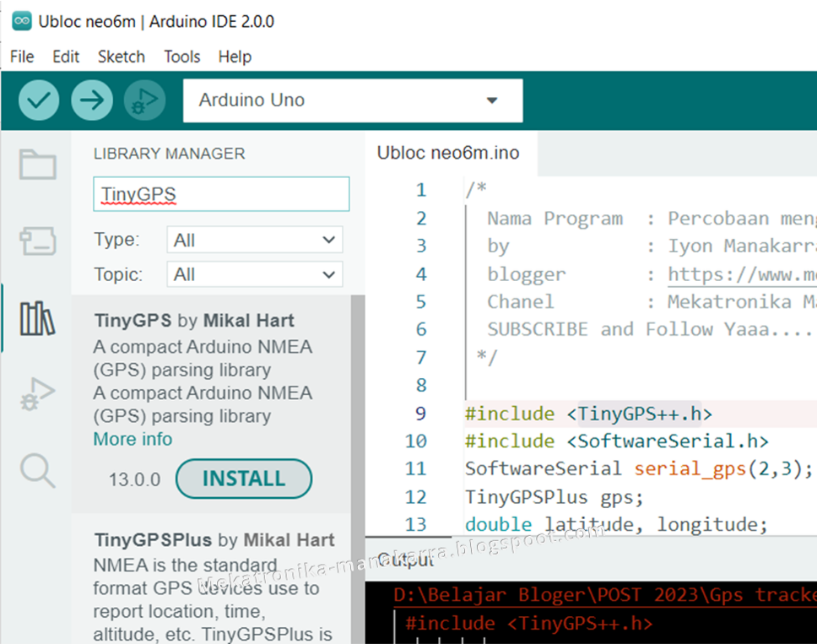Screen dimensions: 817x644
Task: Open the Help menu
Action: point(235,57)
